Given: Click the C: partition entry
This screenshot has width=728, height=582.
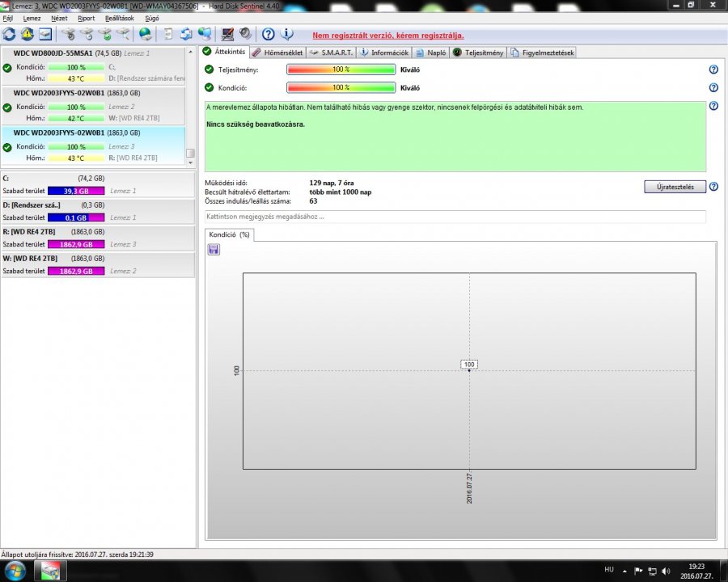Looking at the screenshot, I should 98,185.
